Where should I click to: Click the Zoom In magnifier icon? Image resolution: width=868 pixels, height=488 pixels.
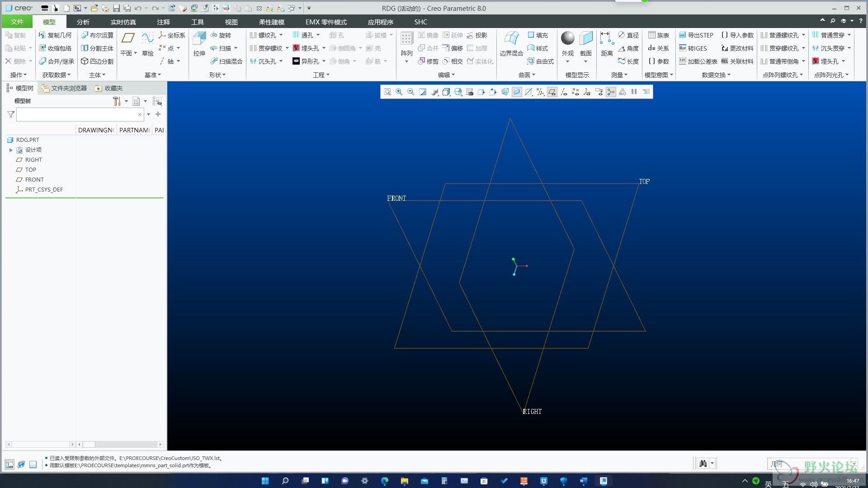399,92
